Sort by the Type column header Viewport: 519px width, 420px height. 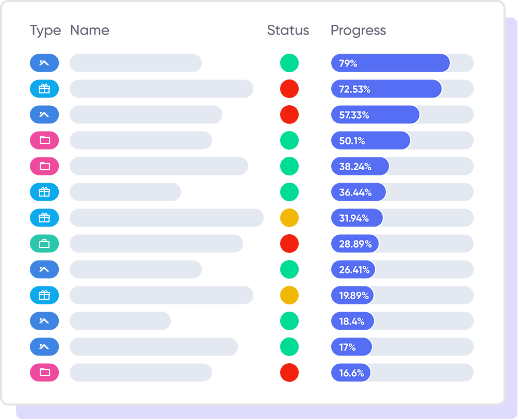click(x=45, y=30)
